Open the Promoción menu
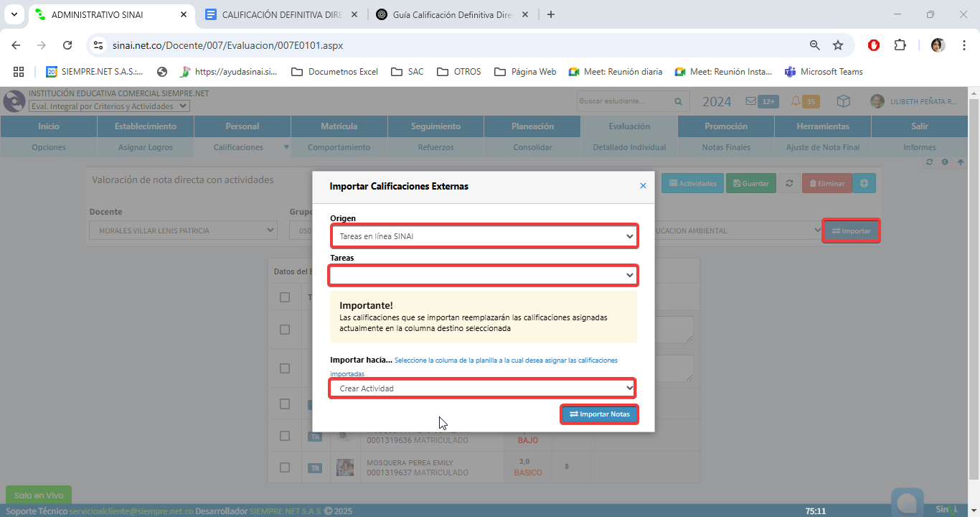 click(725, 126)
